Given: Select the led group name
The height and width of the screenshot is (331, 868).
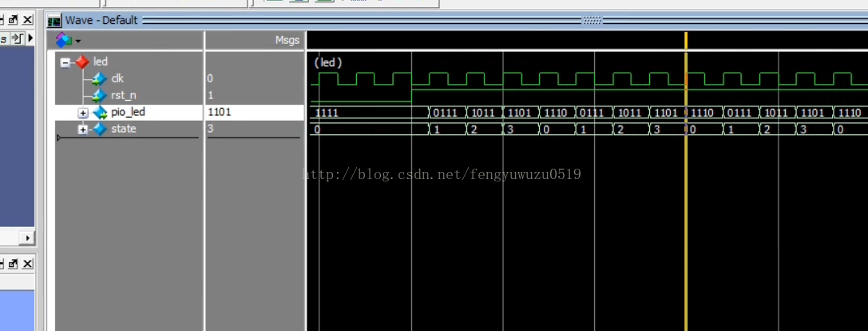Looking at the screenshot, I should (100, 62).
